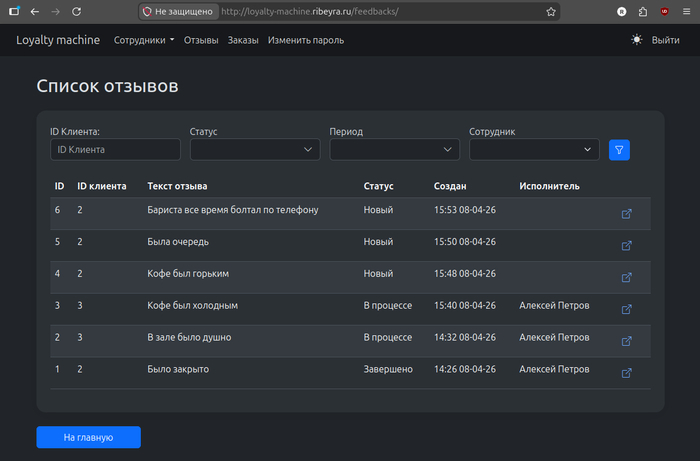Open feedback 4 external link icon
700x461 pixels.
(x=627, y=277)
